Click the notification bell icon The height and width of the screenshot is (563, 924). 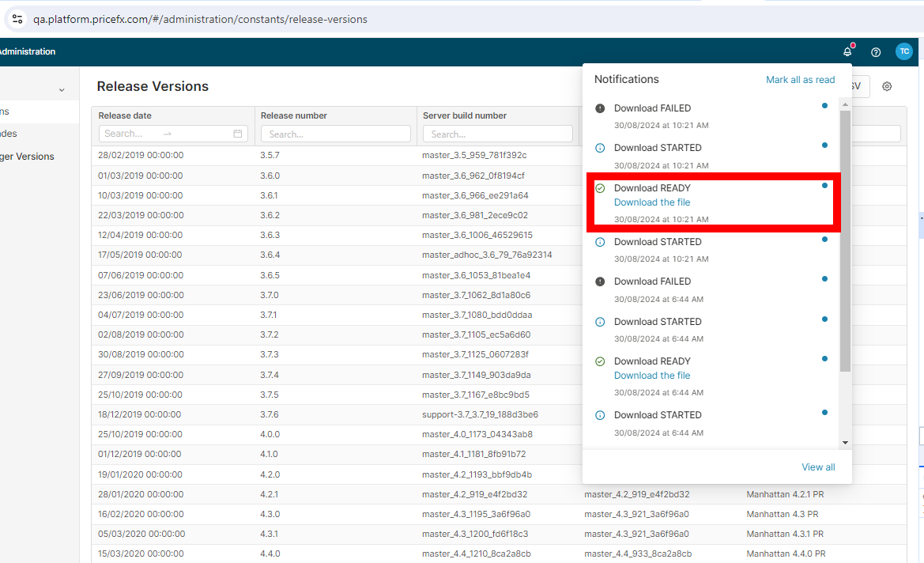coord(847,52)
